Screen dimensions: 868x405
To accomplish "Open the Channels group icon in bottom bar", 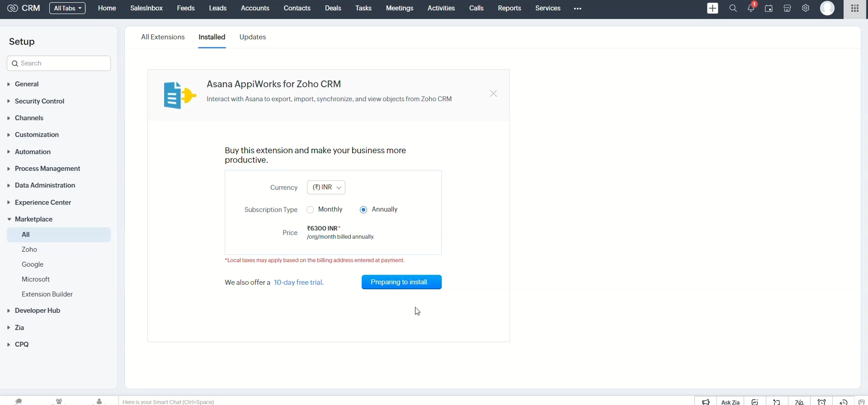I will 59,401.
